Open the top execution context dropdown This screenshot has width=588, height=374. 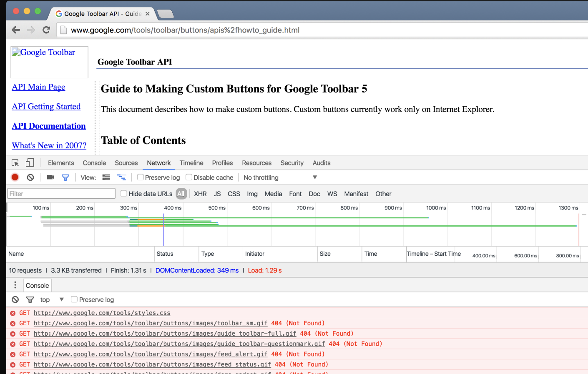tap(52, 299)
